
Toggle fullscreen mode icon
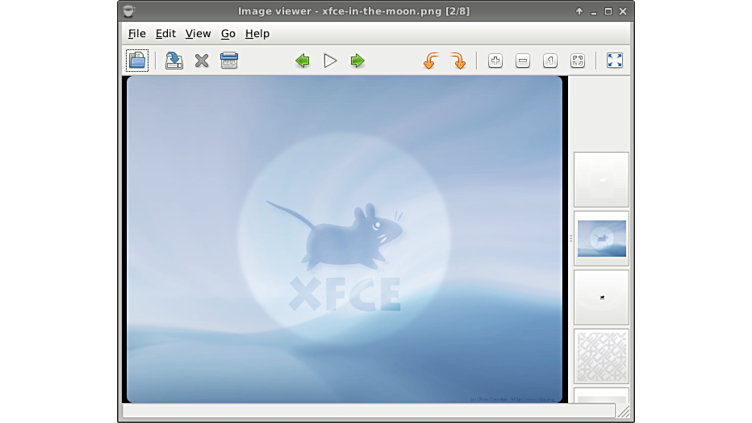coord(614,61)
